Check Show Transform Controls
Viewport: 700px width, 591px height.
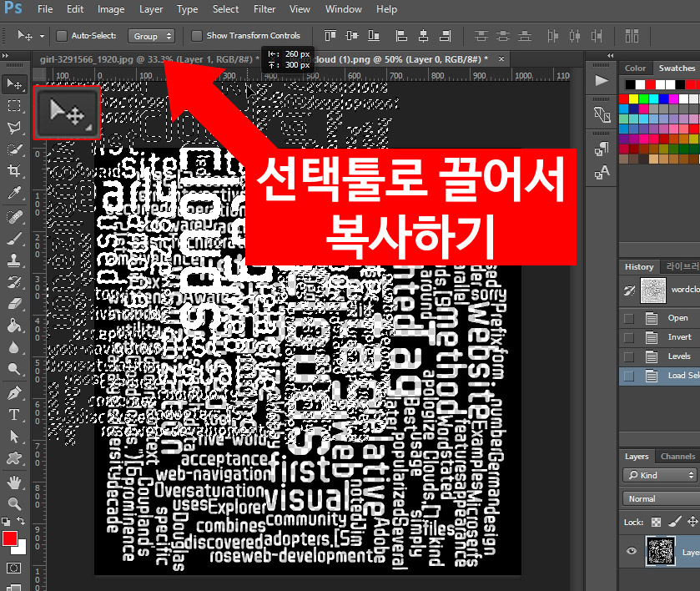[x=197, y=36]
